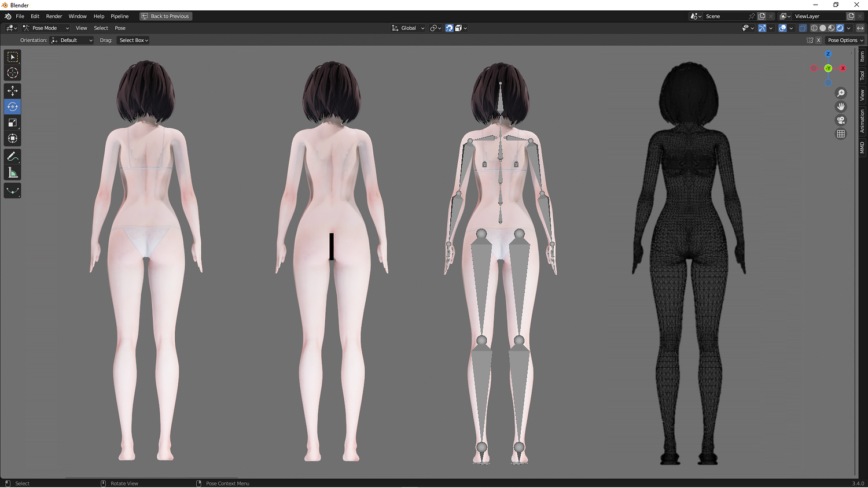Open the gizmo options dropdown arrow
This screenshot has height=488, width=868.
[770, 28]
